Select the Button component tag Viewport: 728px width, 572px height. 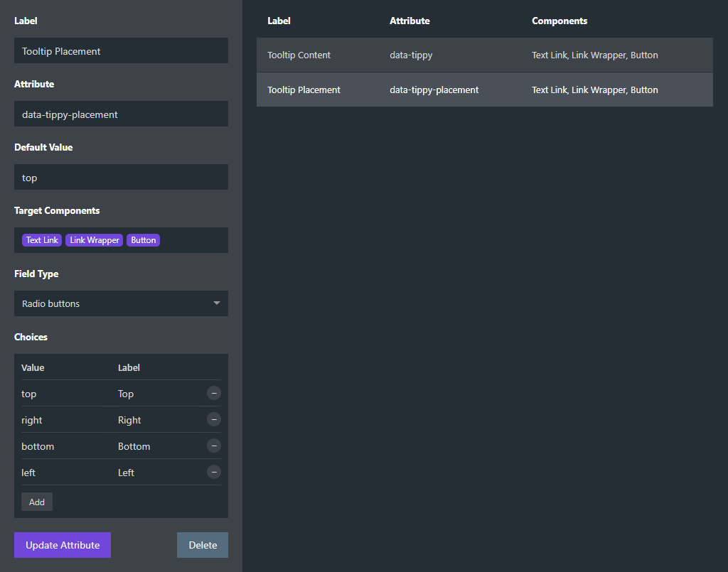coord(143,240)
